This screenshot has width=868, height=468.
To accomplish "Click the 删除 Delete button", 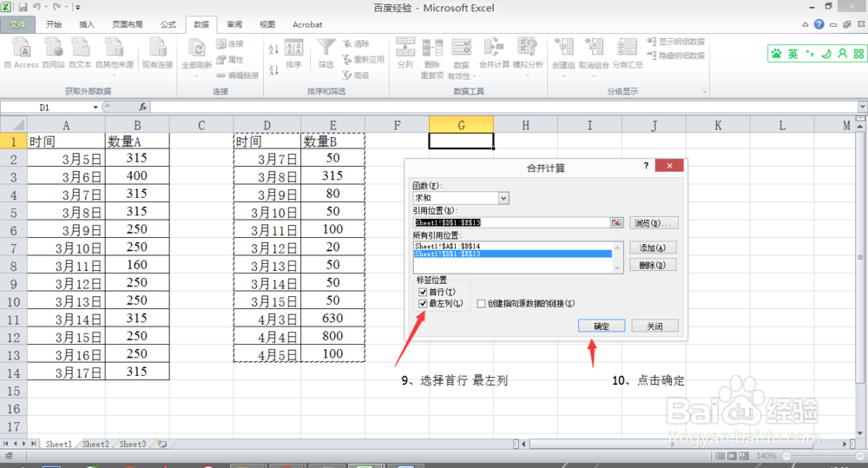I will coord(653,266).
